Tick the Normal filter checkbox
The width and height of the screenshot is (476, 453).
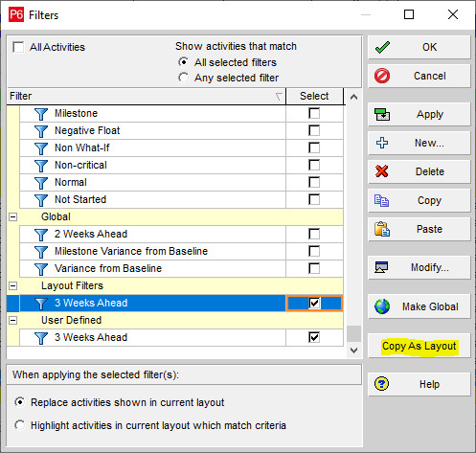tap(314, 182)
